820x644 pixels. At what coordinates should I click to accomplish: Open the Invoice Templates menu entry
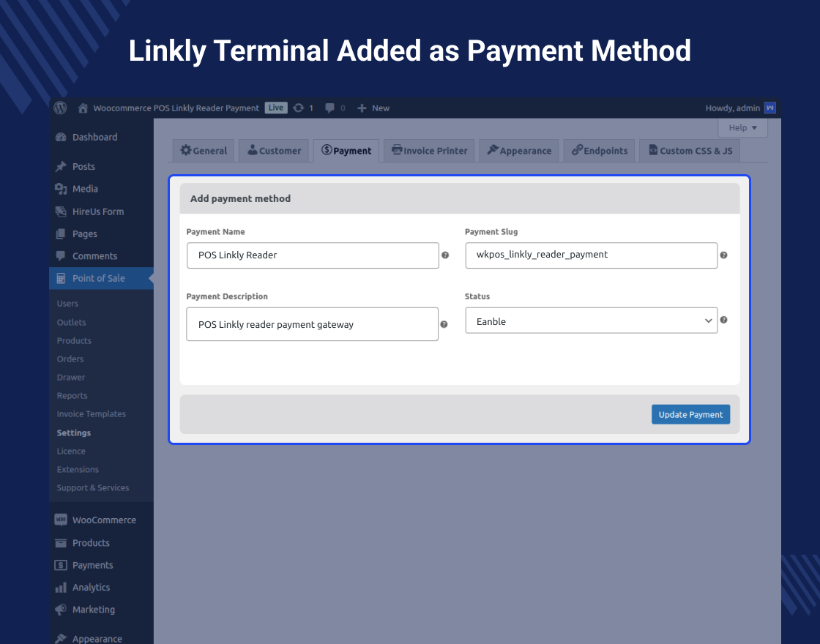coord(91,413)
